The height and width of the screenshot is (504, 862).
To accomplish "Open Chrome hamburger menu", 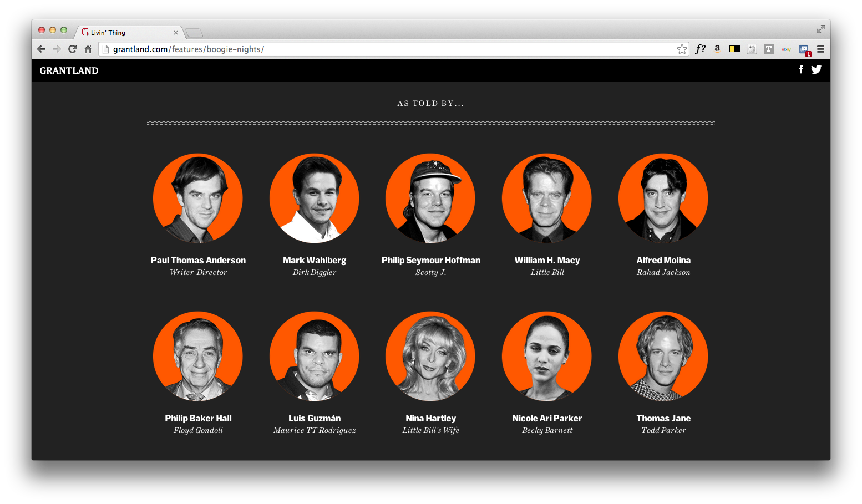I will click(820, 49).
